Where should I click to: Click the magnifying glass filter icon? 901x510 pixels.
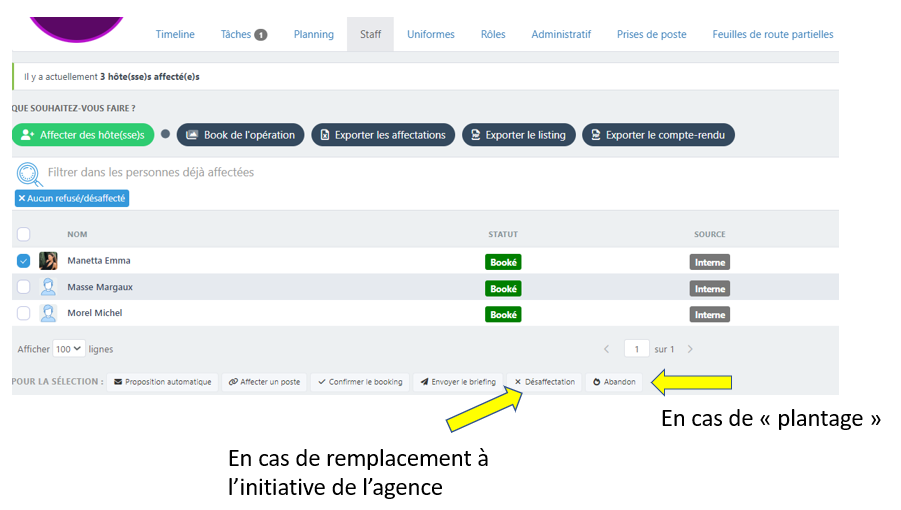29,174
